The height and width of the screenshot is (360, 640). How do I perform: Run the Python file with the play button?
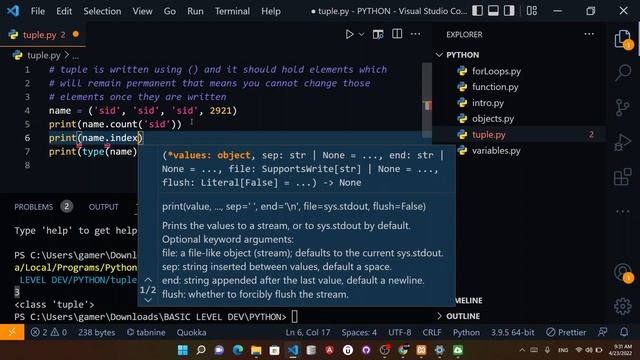coord(349,34)
